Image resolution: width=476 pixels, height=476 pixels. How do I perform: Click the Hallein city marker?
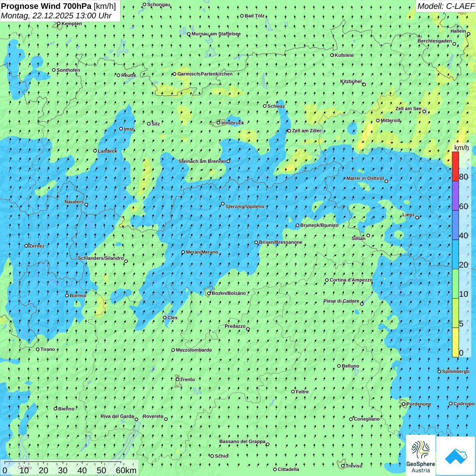[x=469, y=34]
